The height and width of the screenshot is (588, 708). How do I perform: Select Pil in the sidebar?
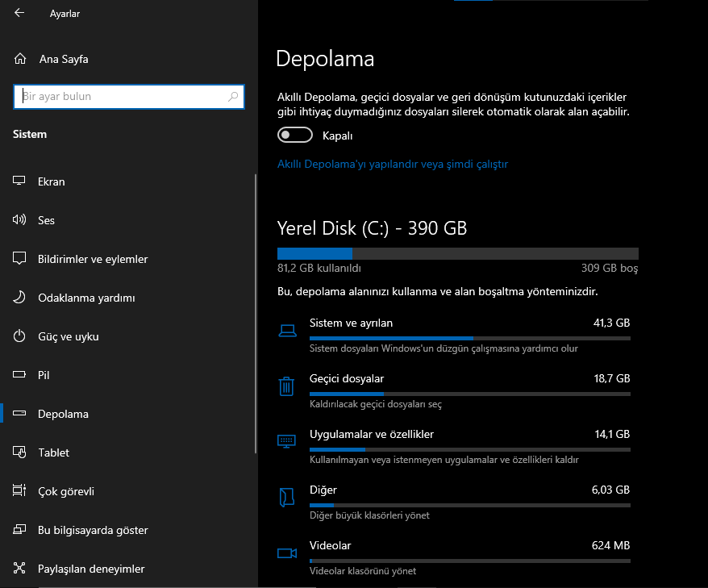click(44, 375)
